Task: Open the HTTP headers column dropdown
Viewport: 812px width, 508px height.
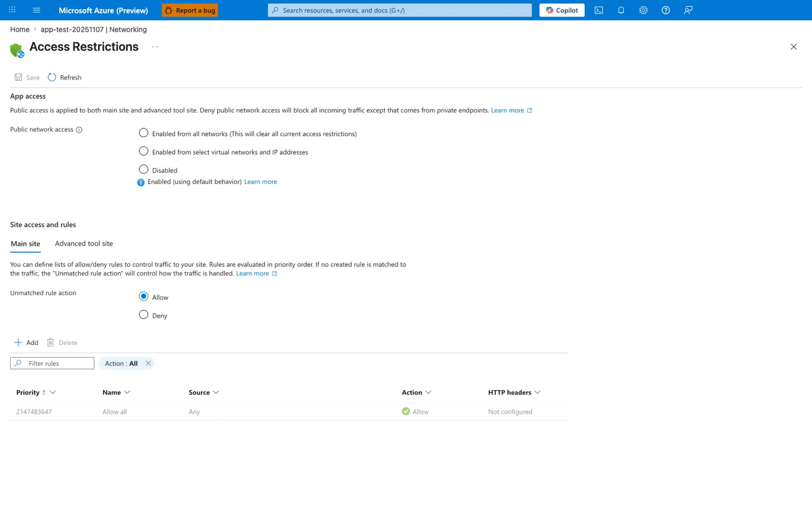Action: (x=537, y=392)
